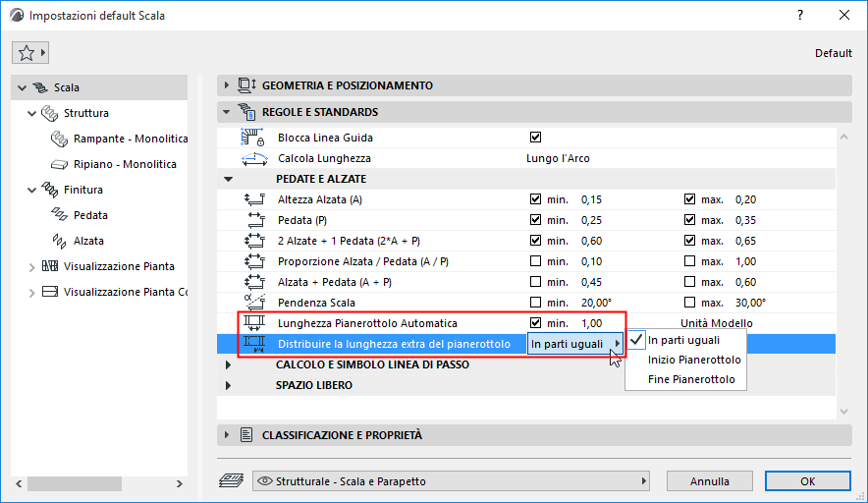Expand the Spazio Libero section

pyautogui.click(x=228, y=385)
